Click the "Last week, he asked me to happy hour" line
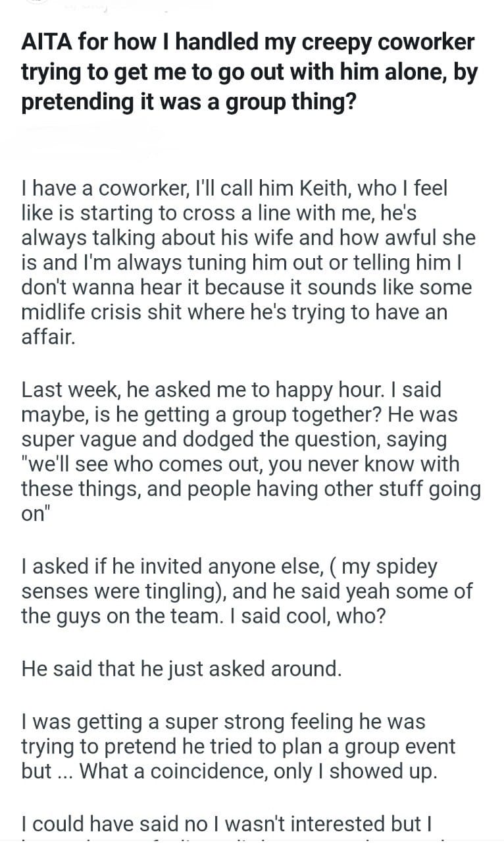This screenshot has width=504, height=843. (x=231, y=390)
